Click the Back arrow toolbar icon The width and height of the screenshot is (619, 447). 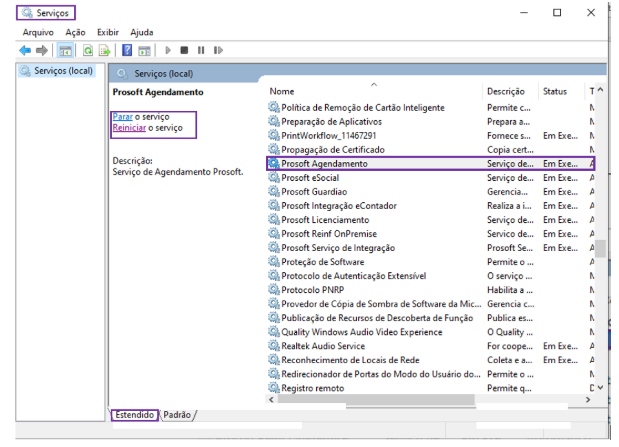click(x=25, y=50)
